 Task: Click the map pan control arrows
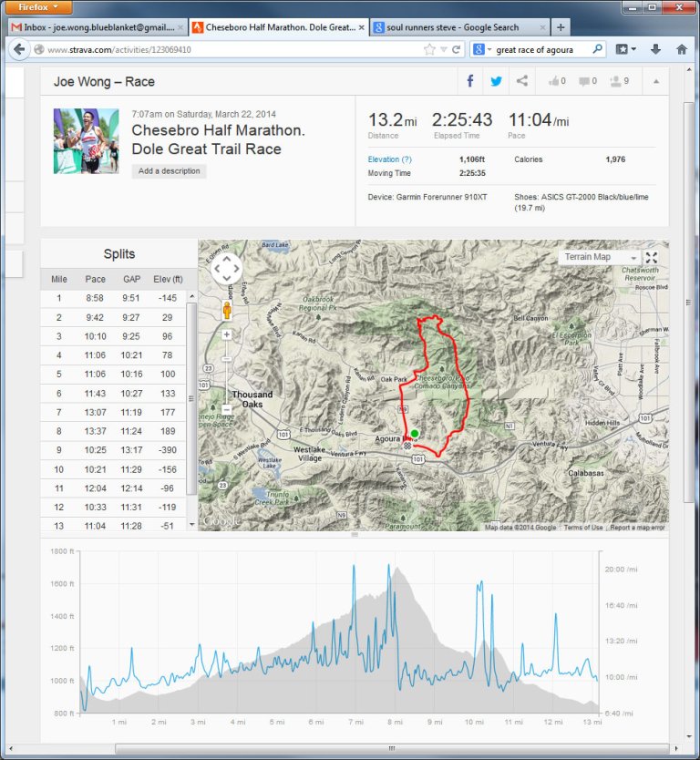(x=226, y=268)
